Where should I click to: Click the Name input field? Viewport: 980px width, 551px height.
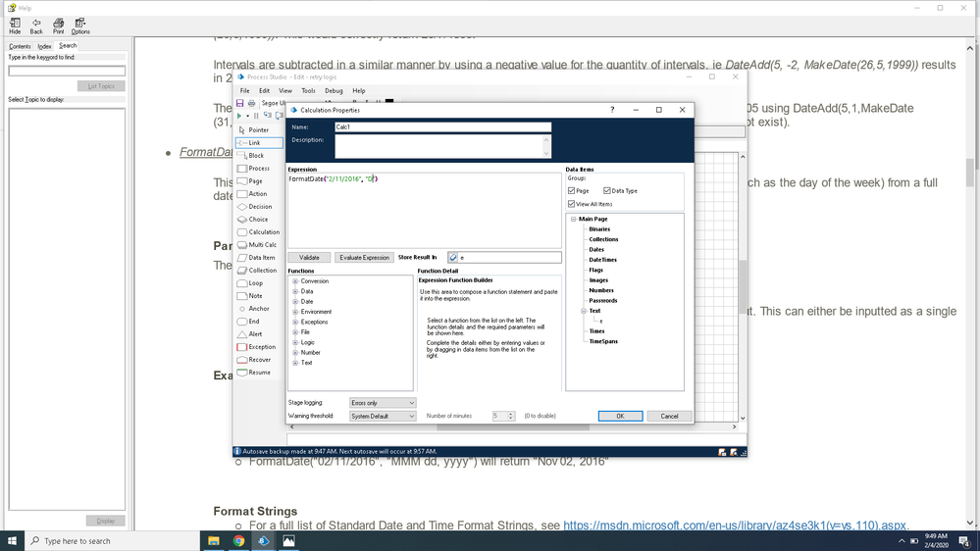(442, 127)
